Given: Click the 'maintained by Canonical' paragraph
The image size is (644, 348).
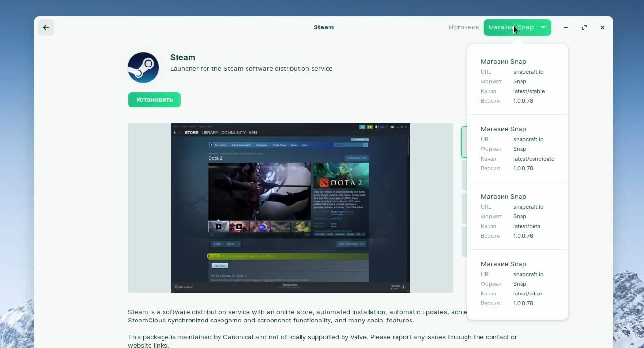Looking at the screenshot, I should click(x=322, y=341).
